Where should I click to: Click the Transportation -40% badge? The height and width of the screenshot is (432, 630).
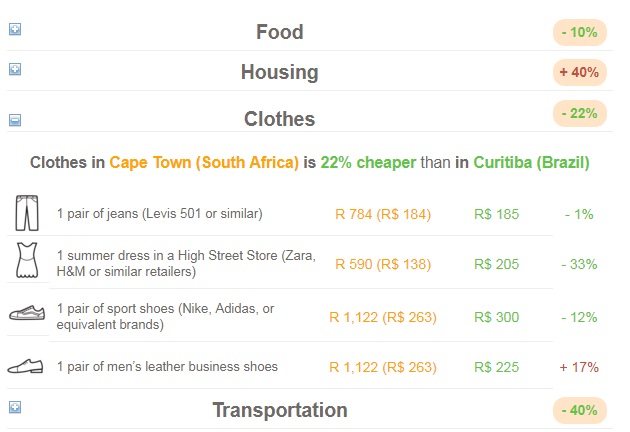coord(580,410)
